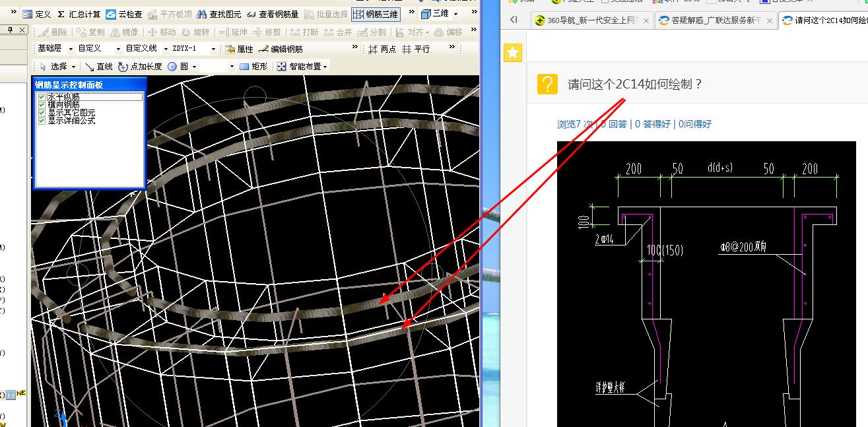Click browser tab-scroll back arrow
868x427 pixels.
pyautogui.click(x=514, y=20)
